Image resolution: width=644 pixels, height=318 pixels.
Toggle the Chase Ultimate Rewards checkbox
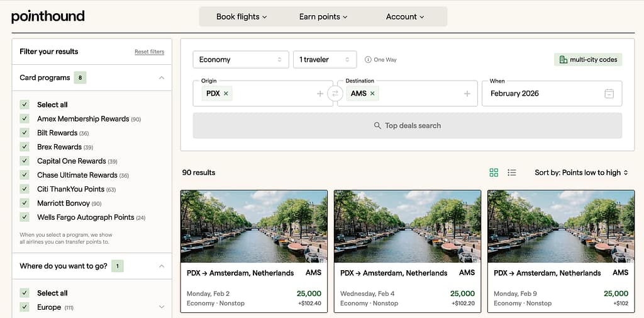click(25, 175)
